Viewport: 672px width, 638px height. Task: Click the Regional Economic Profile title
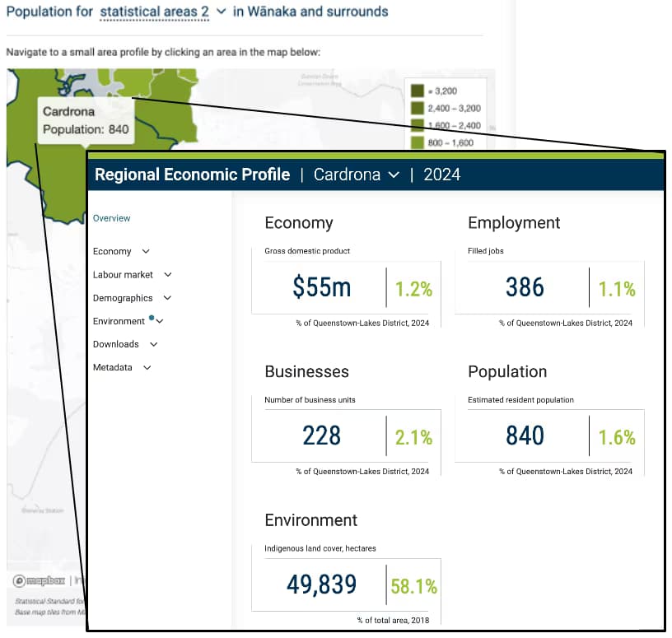pyautogui.click(x=192, y=175)
